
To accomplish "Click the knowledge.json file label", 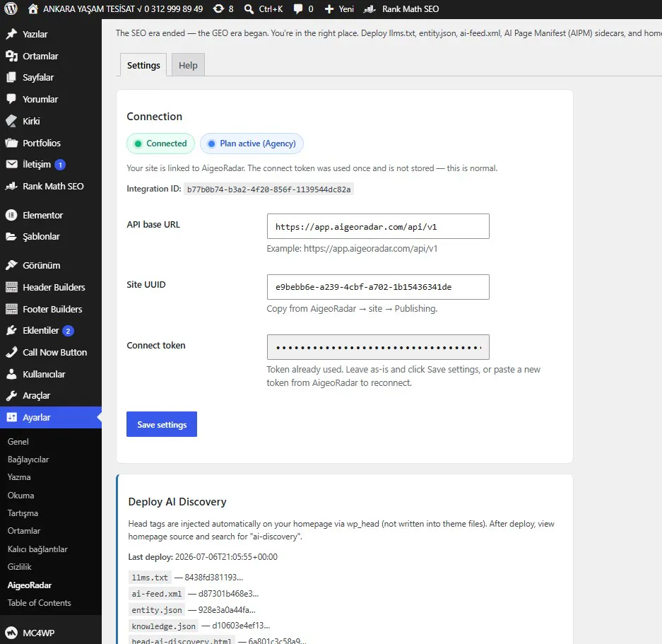I will click(x=163, y=626).
